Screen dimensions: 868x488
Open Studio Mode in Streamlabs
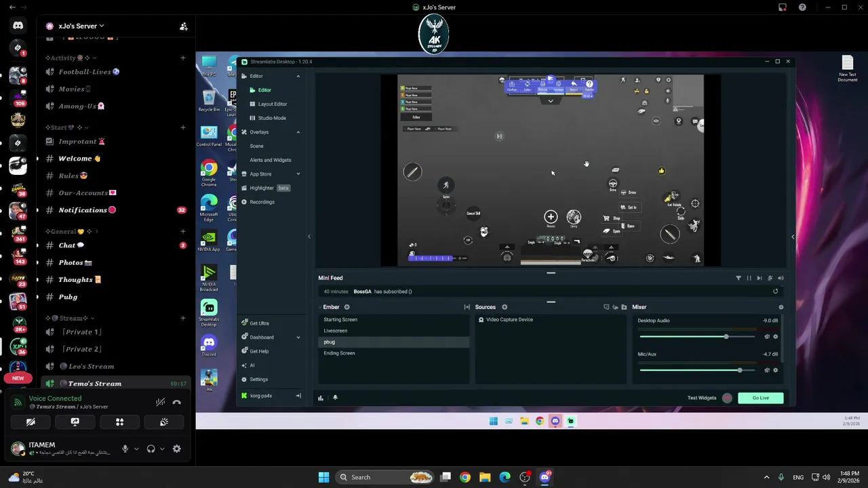[x=271, y=118]
